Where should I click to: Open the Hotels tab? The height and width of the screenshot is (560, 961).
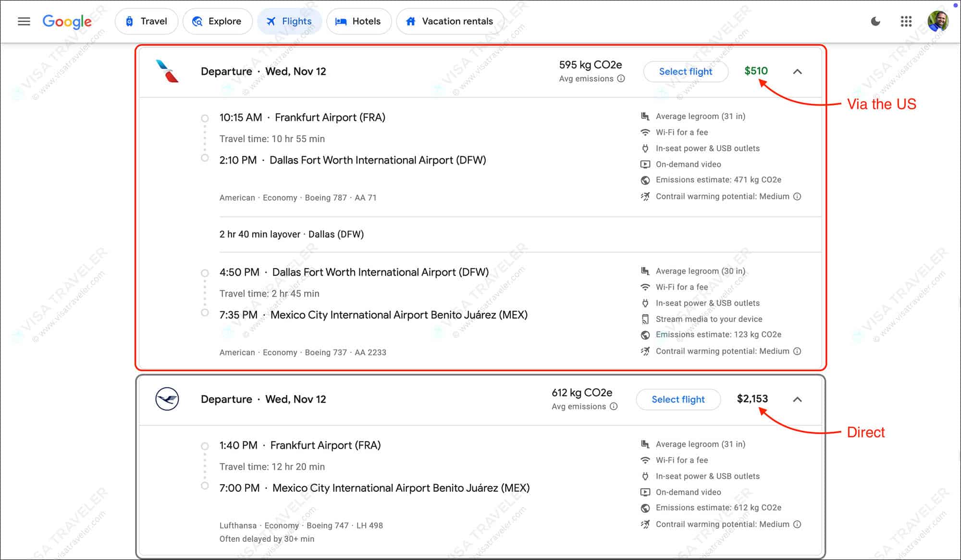358,21
